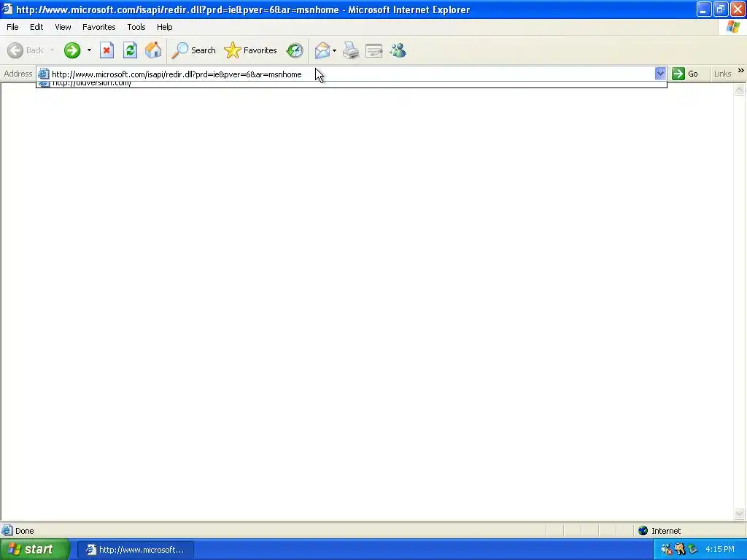
Task: Click the page icon in the address bar
Action: [x=43, y=74]
